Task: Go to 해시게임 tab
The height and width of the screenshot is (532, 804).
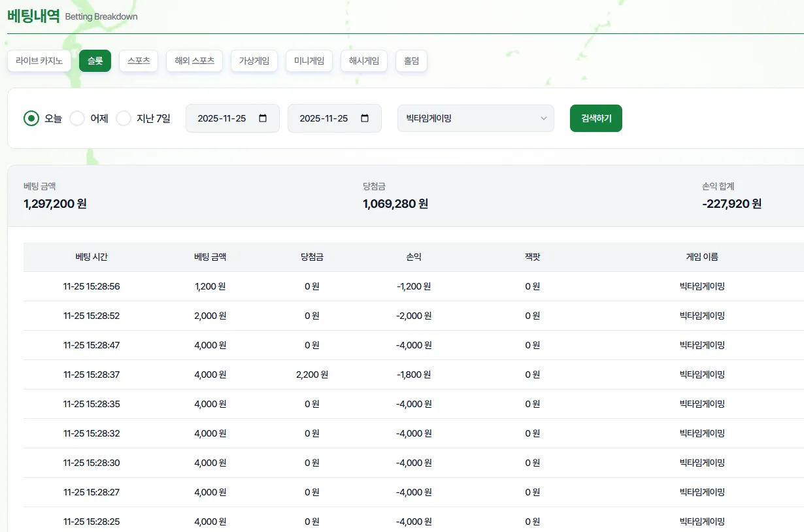Action: [x=364, y=61]
